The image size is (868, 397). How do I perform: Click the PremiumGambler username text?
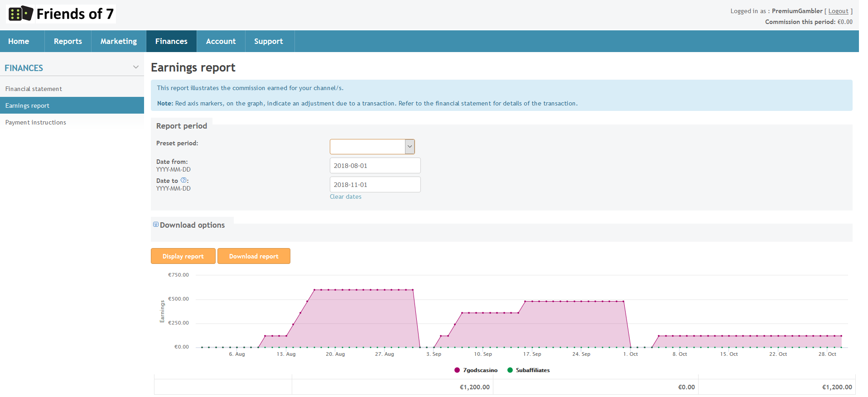(797, 11)
